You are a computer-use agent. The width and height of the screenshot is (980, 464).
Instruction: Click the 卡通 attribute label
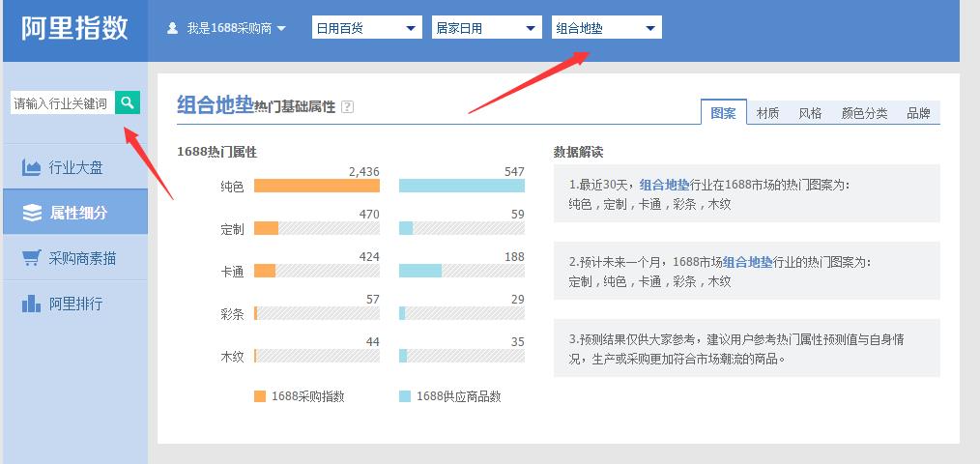(x=232, y=272)
